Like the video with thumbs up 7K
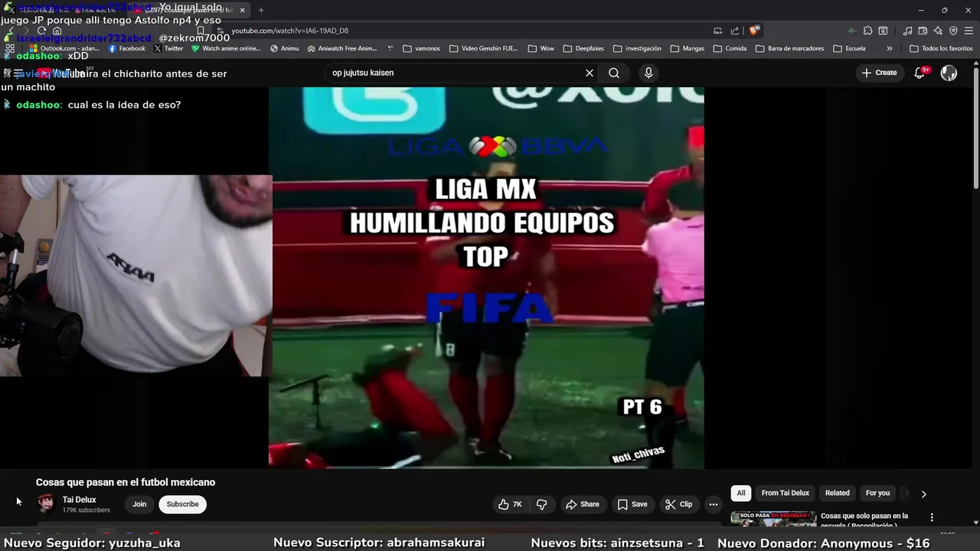Viewport: 980px width, 551px height. [510, 504]
